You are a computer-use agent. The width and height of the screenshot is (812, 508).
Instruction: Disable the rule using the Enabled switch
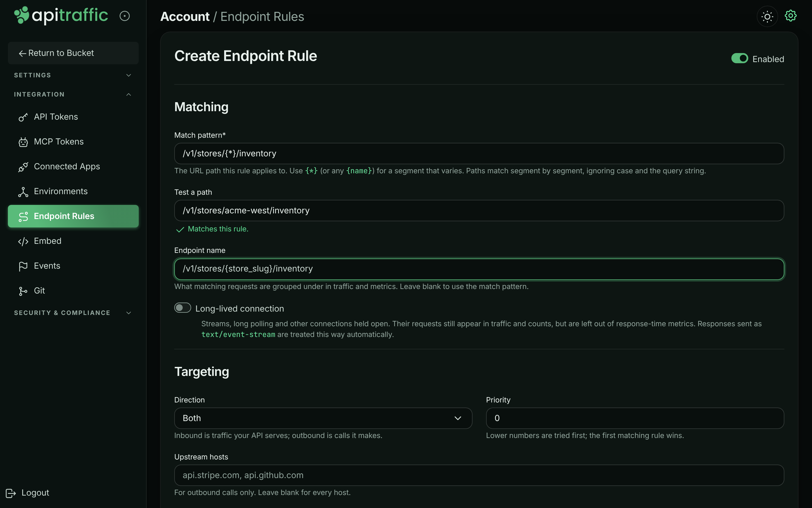[740, 58]
